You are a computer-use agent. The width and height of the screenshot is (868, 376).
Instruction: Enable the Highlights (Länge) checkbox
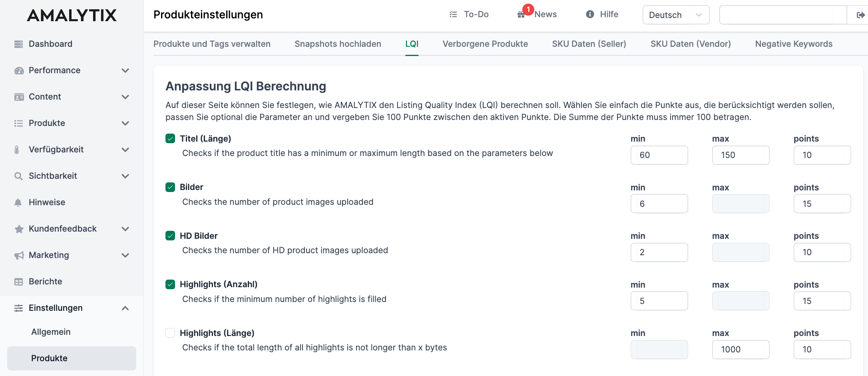coord(170,333)
